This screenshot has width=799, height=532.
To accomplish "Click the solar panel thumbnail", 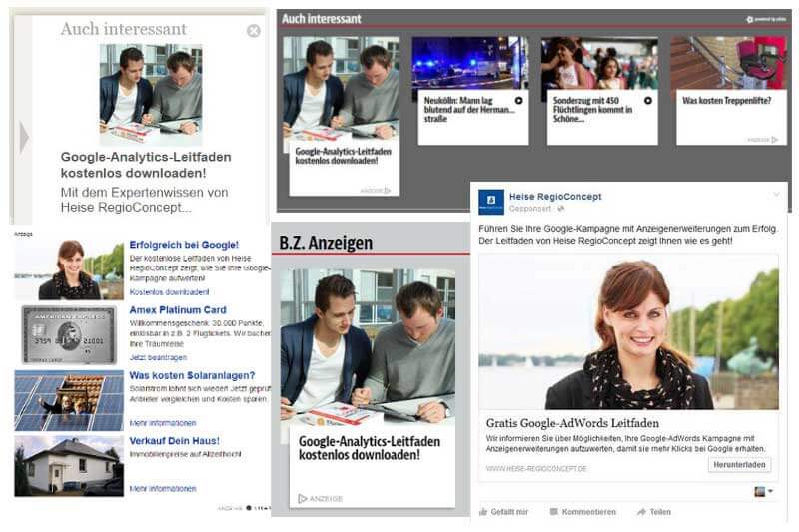I will pyautogui.click(x=69, y=400).
